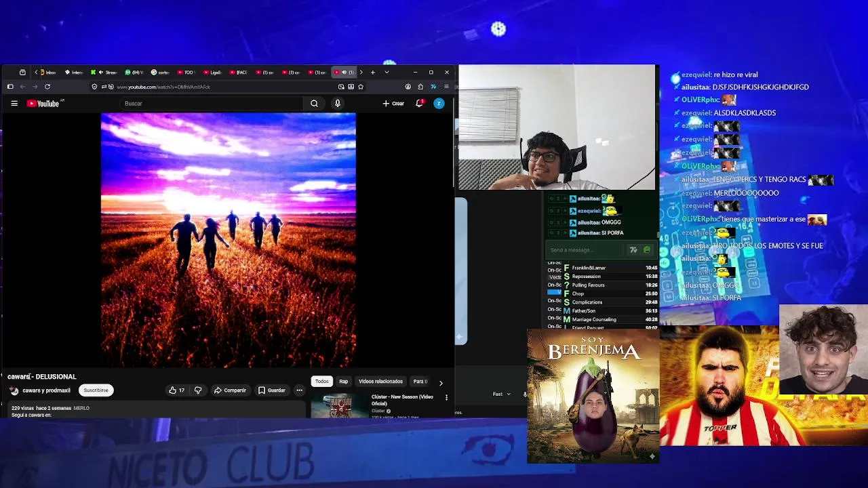Screen dimensions: 868x488
Task: Click the browser address bar URL
Action: point(163,87)
